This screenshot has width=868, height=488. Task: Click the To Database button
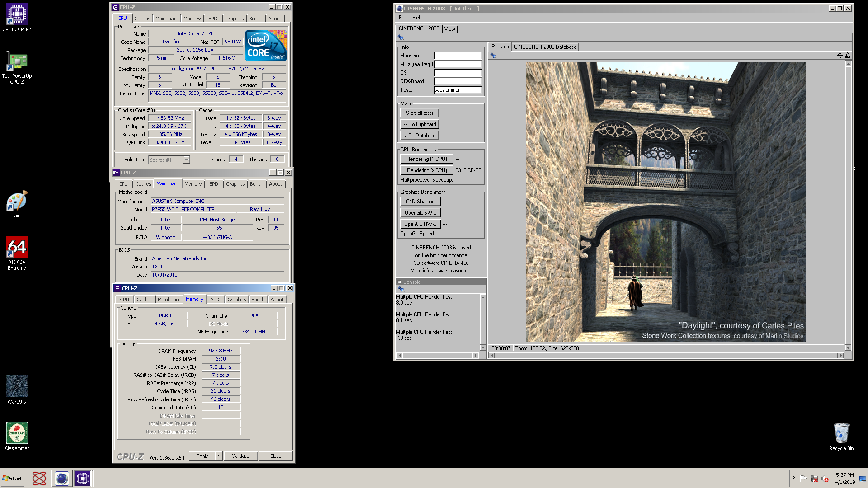click(x=420, y=136)
